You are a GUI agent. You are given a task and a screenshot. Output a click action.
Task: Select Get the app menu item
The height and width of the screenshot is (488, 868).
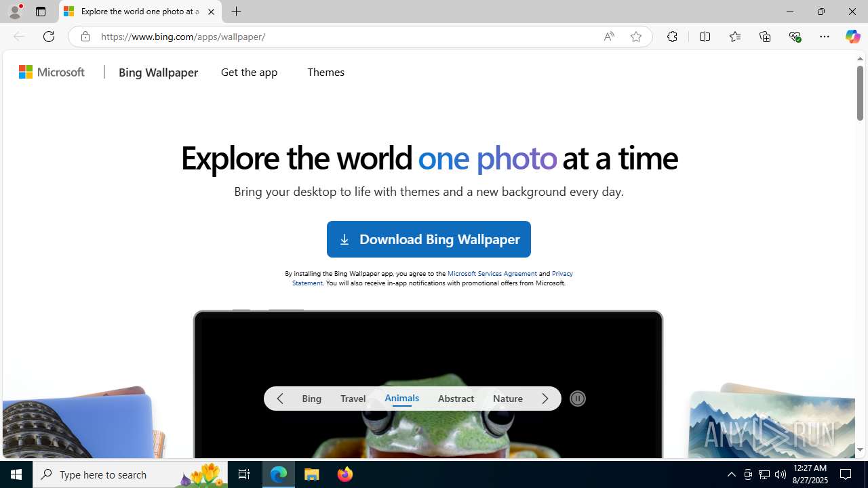(x=249, y=72)
